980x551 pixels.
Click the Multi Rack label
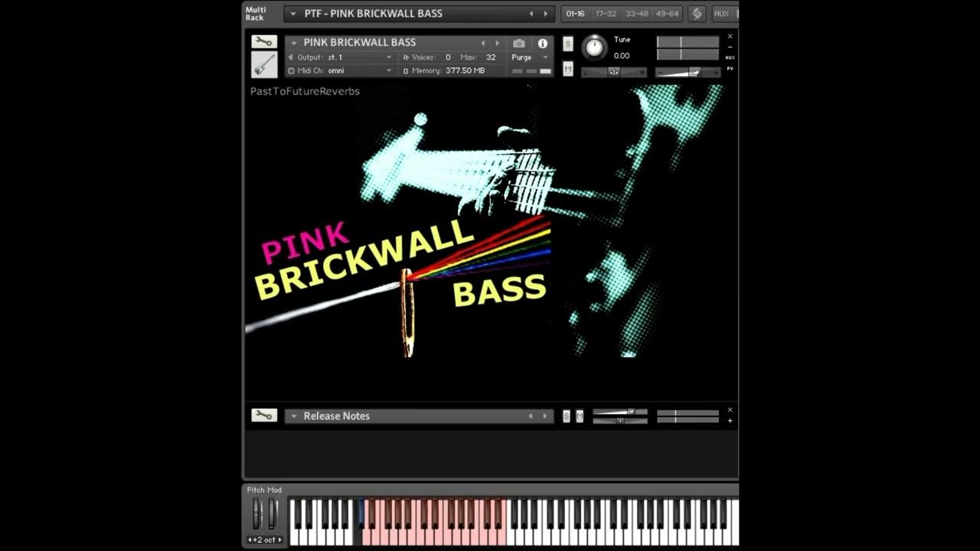(256, 14)
